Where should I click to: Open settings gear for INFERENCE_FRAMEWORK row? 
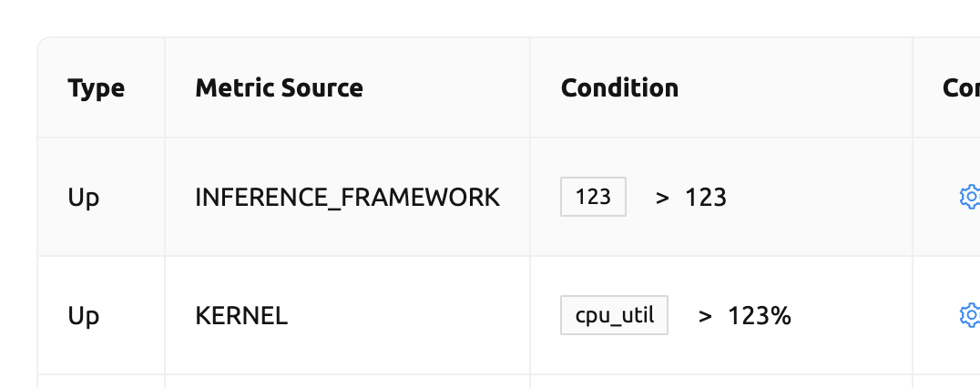(x=970, y=197)
